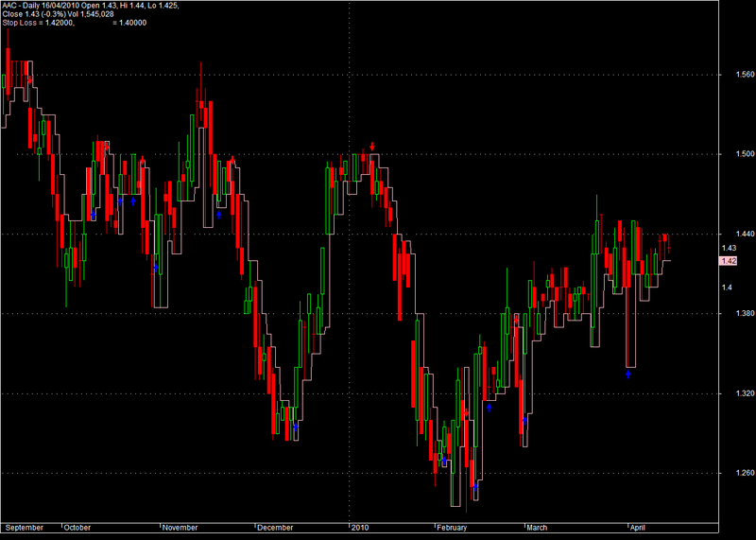
Task: Click the April date axis label
Action: 637,528
